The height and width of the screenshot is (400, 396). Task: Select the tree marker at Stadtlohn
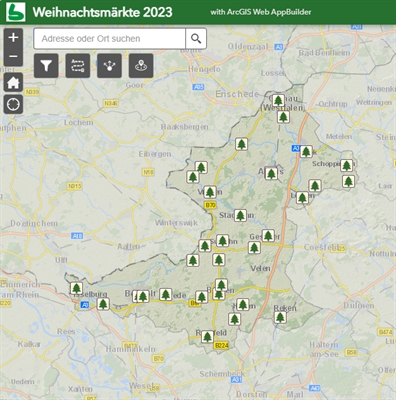240,216
